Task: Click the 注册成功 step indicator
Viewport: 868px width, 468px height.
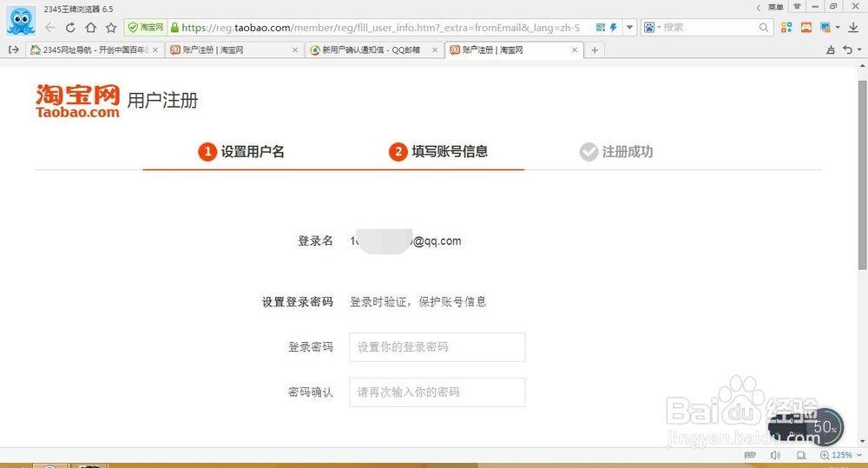Action: point(616,151)
